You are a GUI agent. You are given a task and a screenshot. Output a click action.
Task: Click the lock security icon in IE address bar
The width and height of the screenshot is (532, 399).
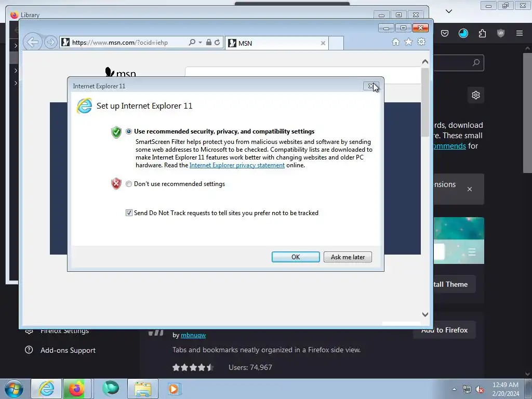coord(209,43)
